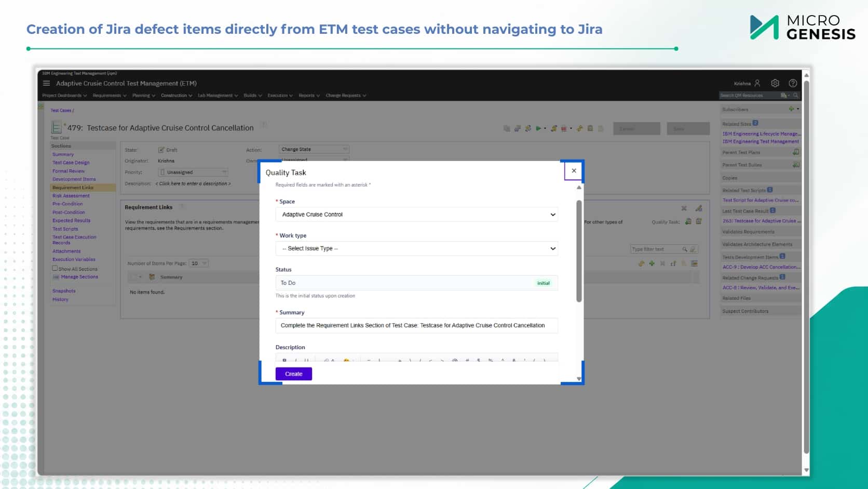Open the Space dropdown Adaptive Cruise Control
This screenshot has height=489, width=868.
pyautogui.click(x=417, y=215)
